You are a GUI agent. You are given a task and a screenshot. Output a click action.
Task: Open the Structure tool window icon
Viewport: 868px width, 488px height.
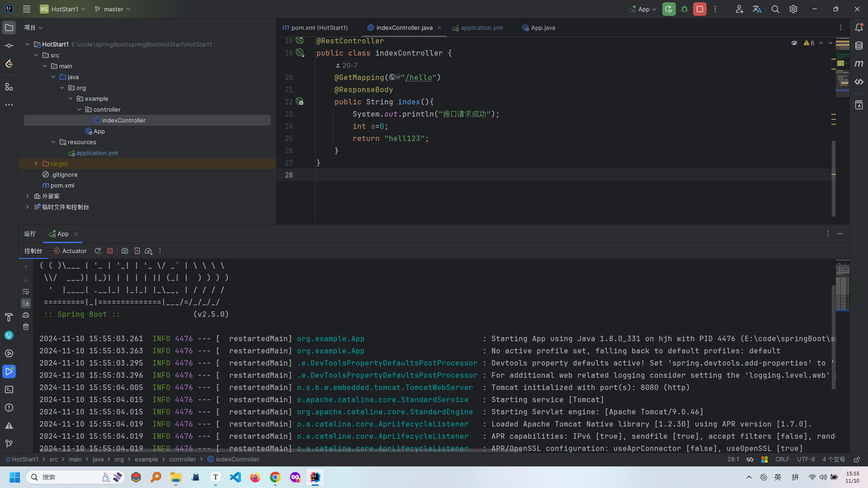point(9,87)
